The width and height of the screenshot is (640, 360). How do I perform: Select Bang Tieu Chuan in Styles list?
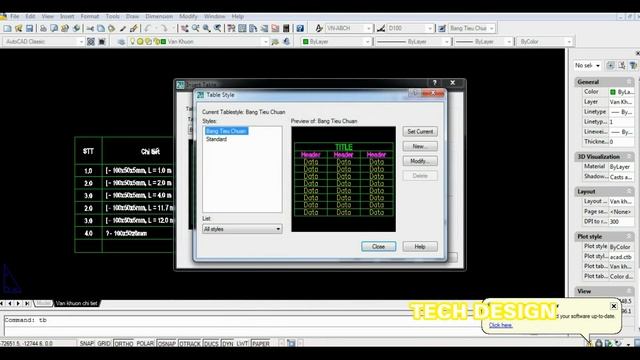[226, 131]
